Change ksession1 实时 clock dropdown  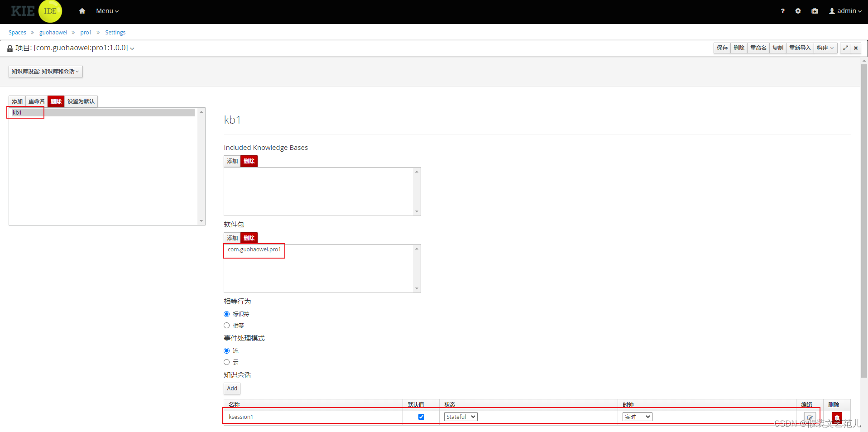637,417
